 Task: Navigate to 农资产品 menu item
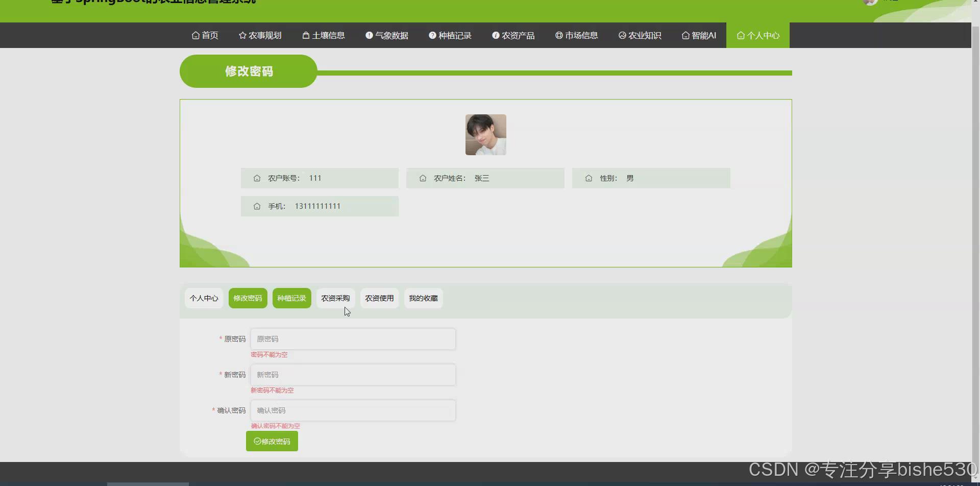pyautogui.click(x=513, y=35)
